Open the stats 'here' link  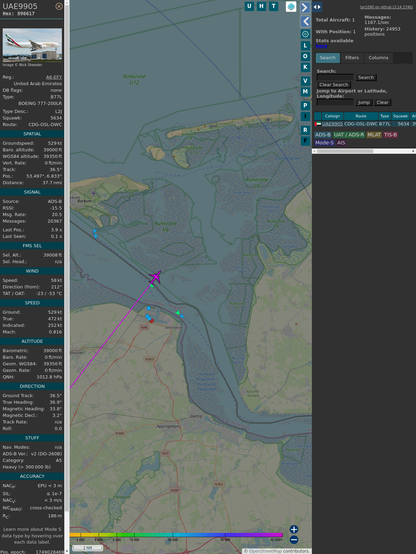(x=321, y=46)
